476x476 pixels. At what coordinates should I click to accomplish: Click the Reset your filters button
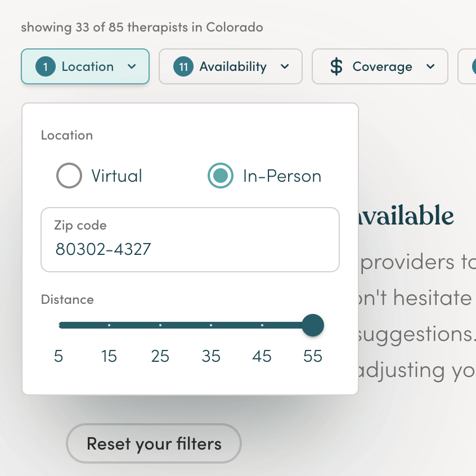[x=154, y=443]
